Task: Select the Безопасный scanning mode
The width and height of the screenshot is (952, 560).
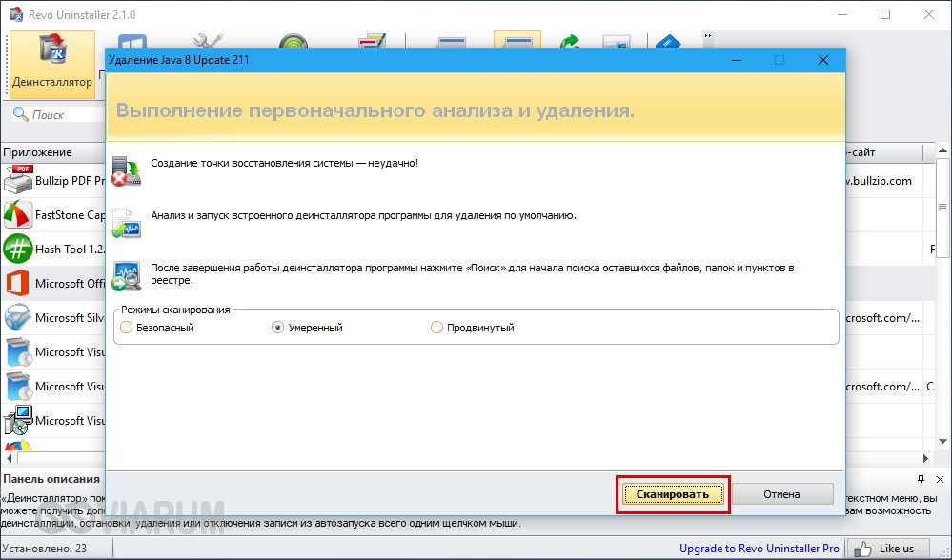Action: pyautogui.click(x=127, y=328)
